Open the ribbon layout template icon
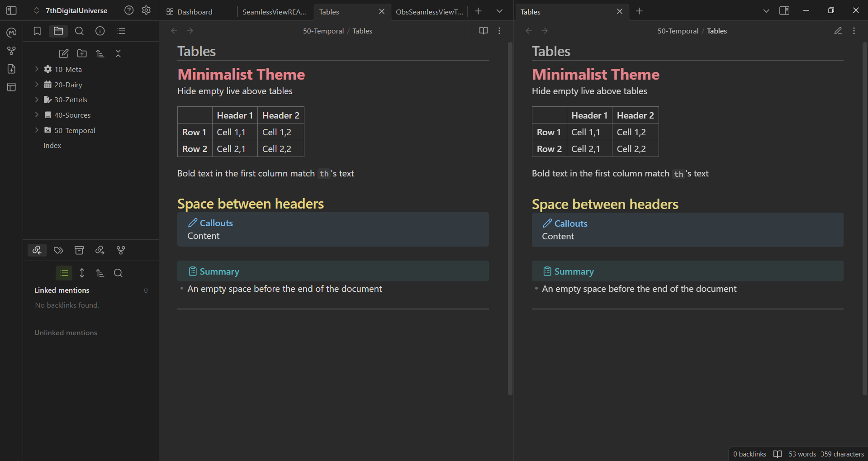868x461 pixels. point(12,87)
